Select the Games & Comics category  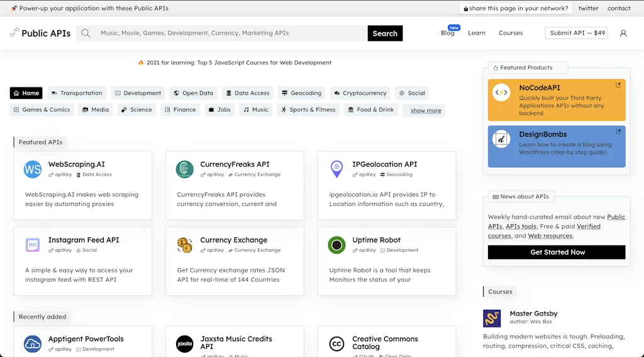[x=42, y=110]
